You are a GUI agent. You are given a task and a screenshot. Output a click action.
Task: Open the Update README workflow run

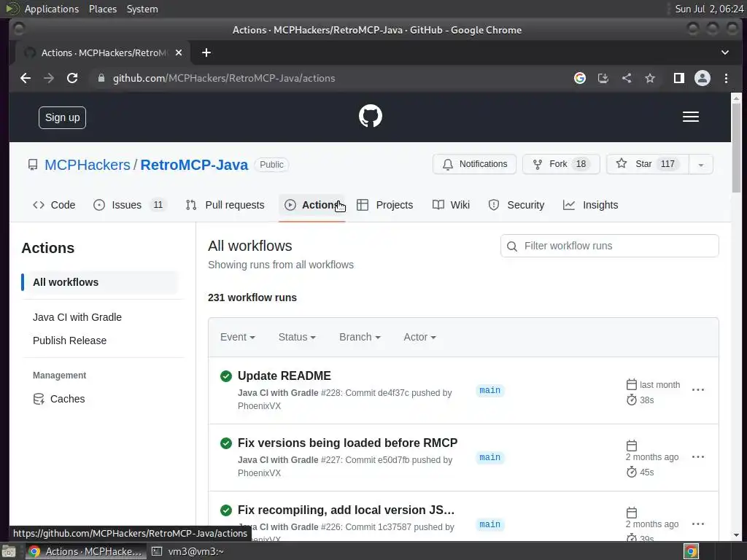tap(284, 376)
